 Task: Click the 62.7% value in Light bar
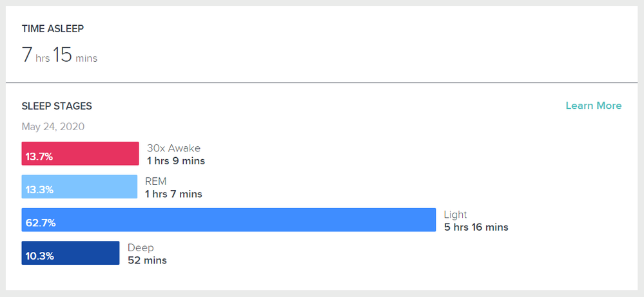point(40,223)
